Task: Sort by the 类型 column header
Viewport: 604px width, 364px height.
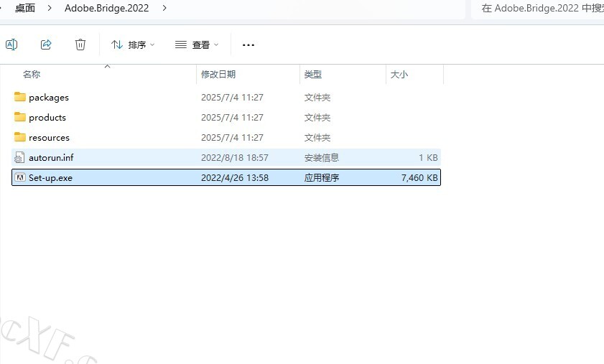Action: pyautogui.click(x=313, y=75)
